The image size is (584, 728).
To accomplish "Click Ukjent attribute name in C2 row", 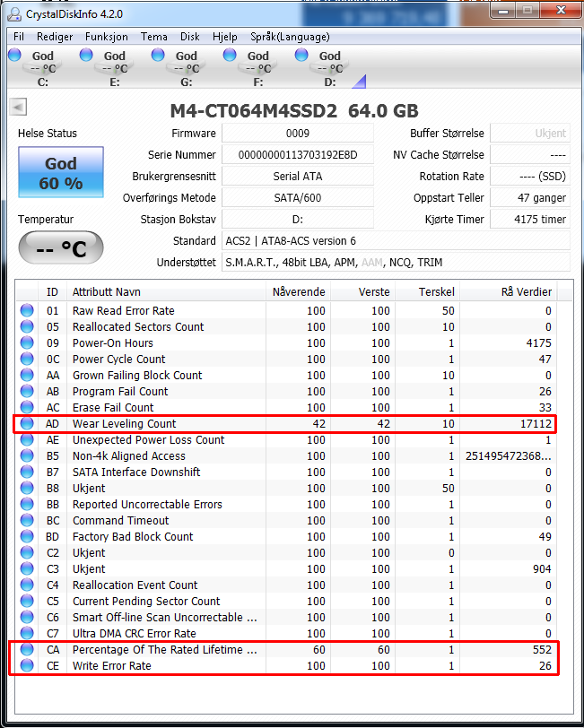I will pyautogui.click(x=89, y=552).
